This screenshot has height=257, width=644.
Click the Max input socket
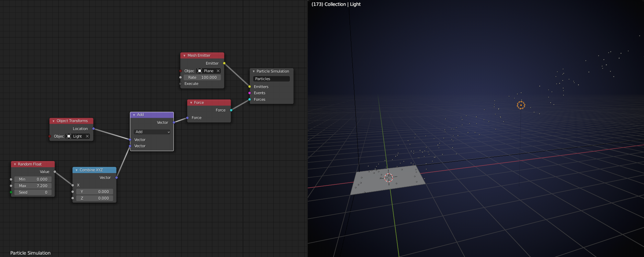pos(11,186)
